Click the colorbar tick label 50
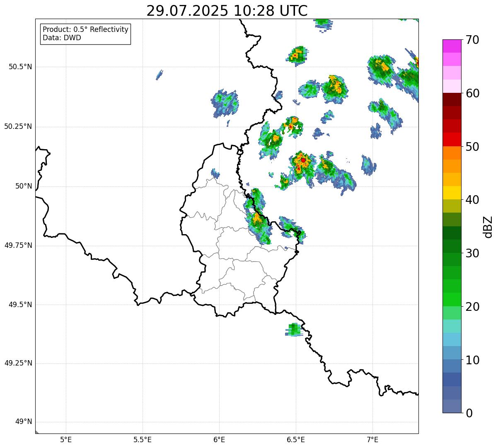The width and height of the screenshot is (498, 448). tap(472, 147)
